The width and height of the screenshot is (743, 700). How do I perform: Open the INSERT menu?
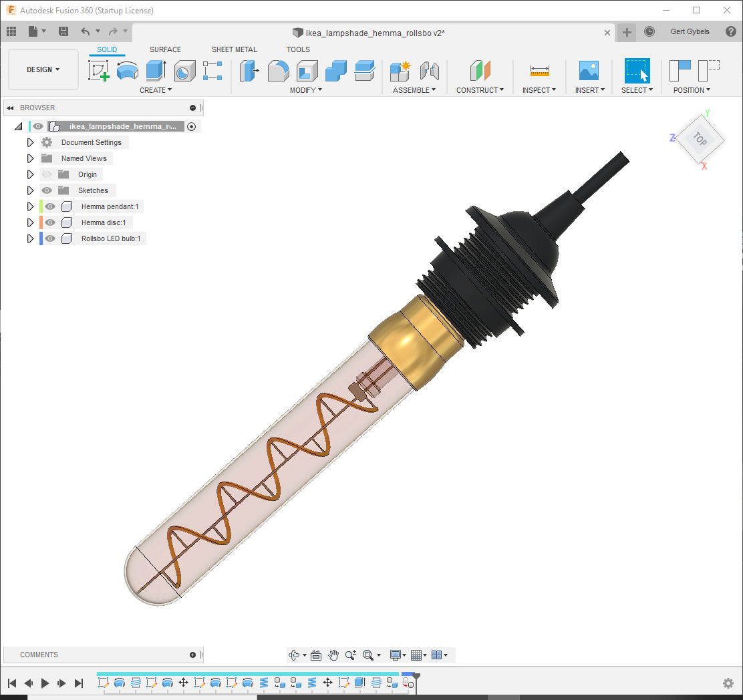tap(589, 90)
